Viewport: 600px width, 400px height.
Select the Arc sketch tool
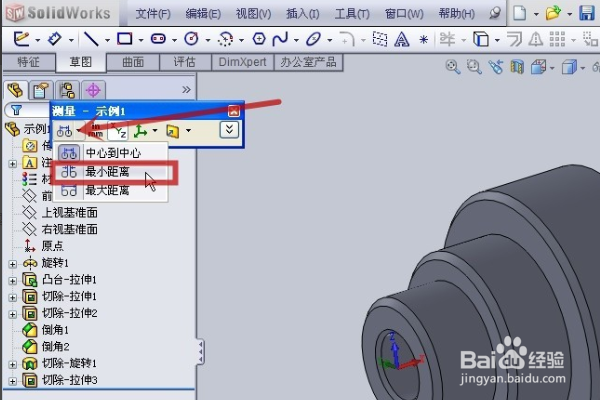pos(225,39)
